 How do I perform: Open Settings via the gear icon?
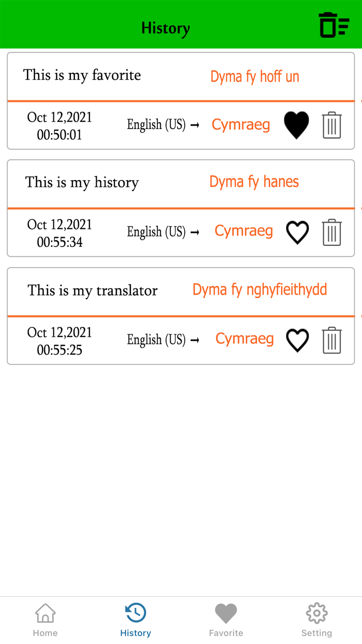(x=316, y=612)
